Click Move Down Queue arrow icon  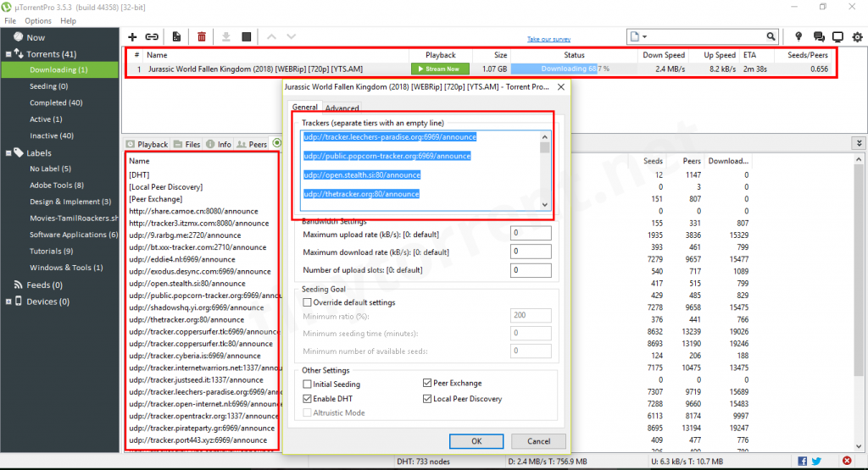coord(292,37)
